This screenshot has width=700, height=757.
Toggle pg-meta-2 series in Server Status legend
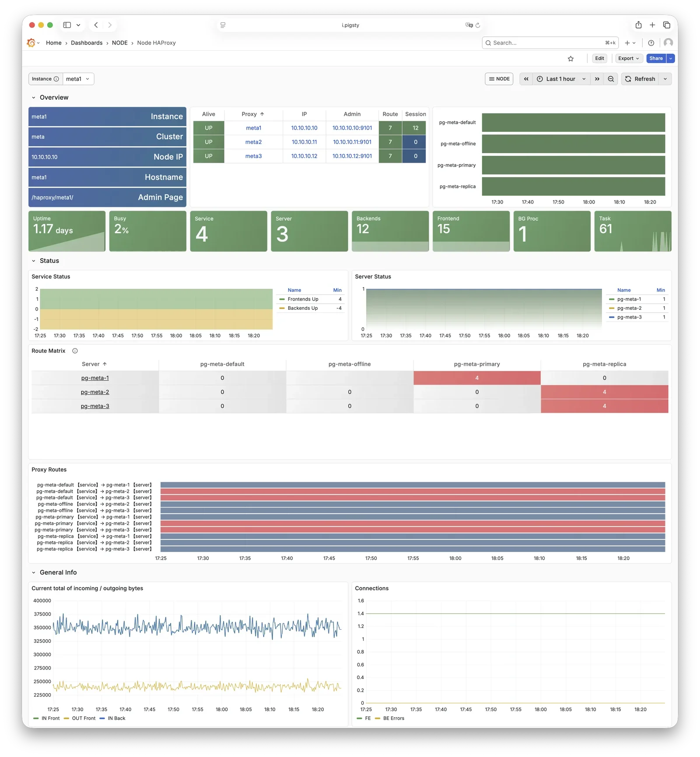[x=630, y=308]
